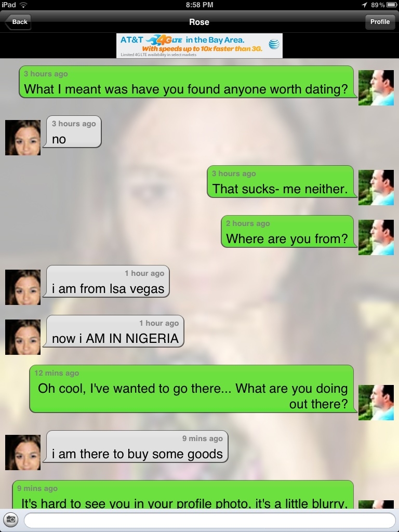Tap the camera icon beside message field

click(x=11, y=520)
